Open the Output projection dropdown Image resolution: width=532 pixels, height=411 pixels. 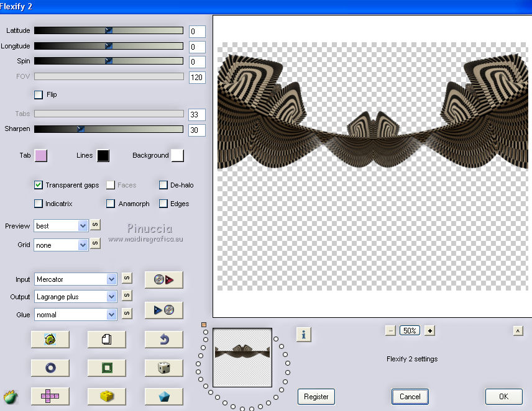pyautogui.click(x=76, y=297)
